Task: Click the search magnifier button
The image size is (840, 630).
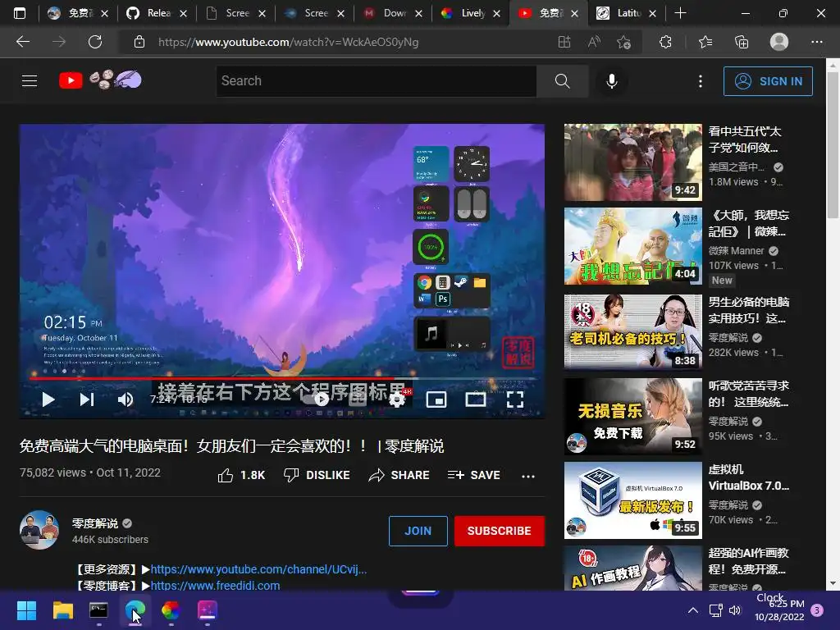Action: [x=563, y=81]
